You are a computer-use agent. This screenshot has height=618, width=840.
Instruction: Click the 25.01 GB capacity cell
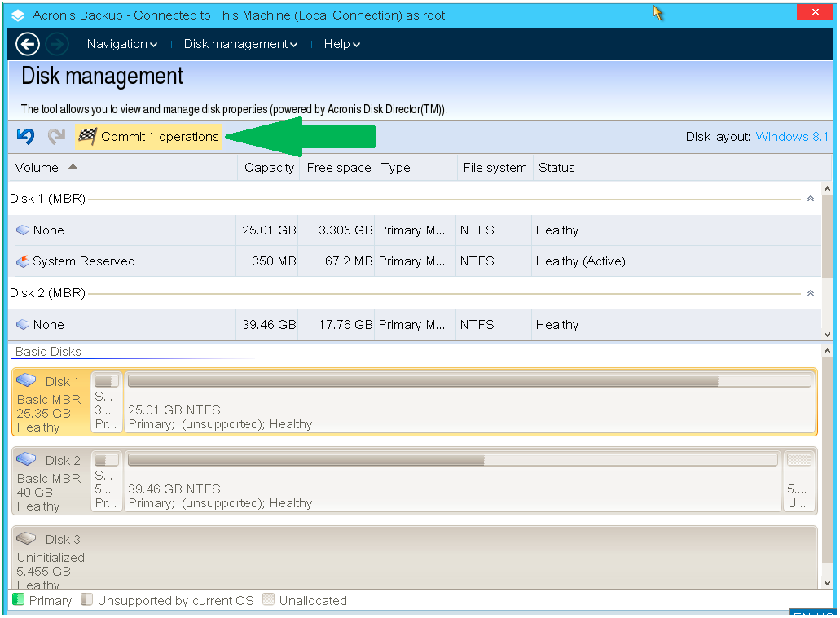[x=269, y=230]
